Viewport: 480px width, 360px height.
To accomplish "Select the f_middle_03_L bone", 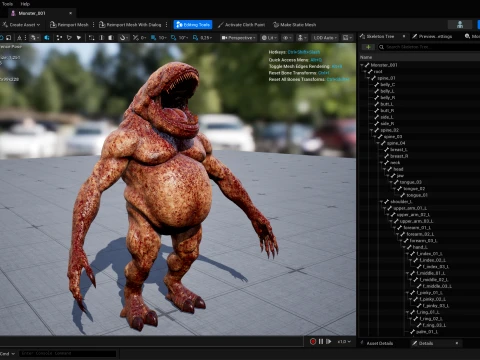I will (437, 286).
